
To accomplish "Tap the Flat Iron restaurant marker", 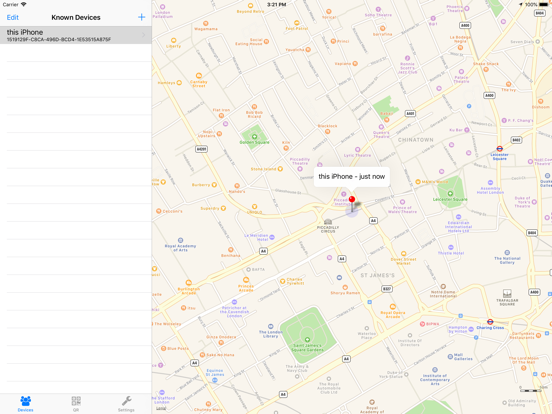I will pyautogui.click(x=221, y=115).
